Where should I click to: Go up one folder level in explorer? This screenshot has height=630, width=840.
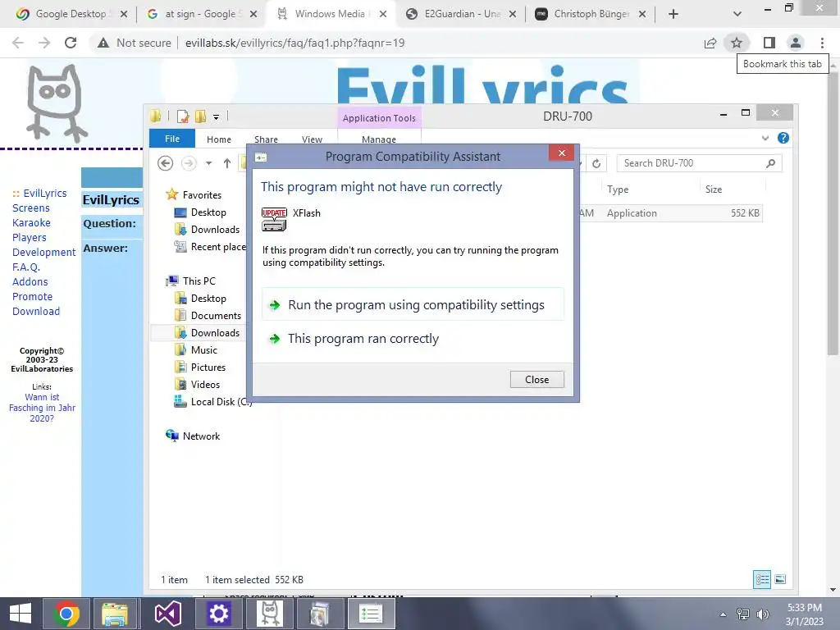click(227, 163)
